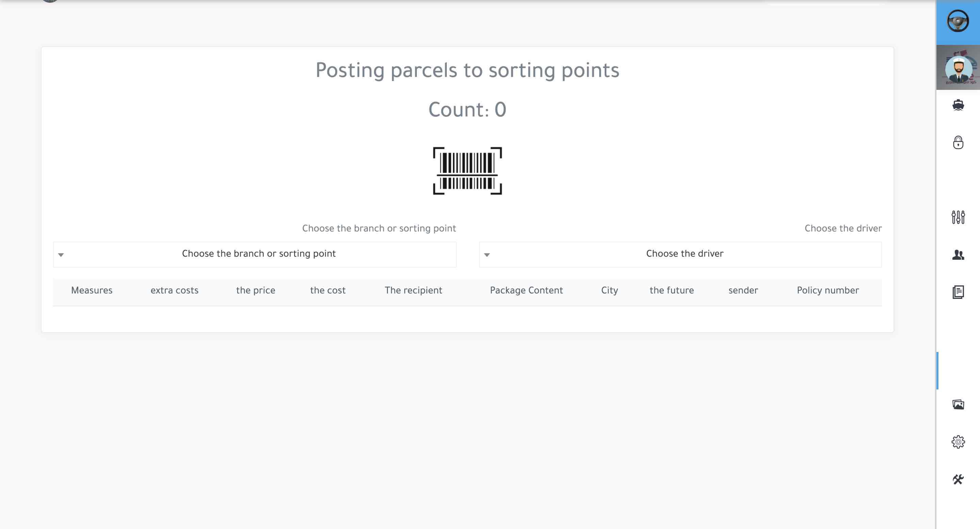The width and height of the screenshot is (980, 529).
Task: Open the hammer and wrench tools icon
Action: [958, 479]
